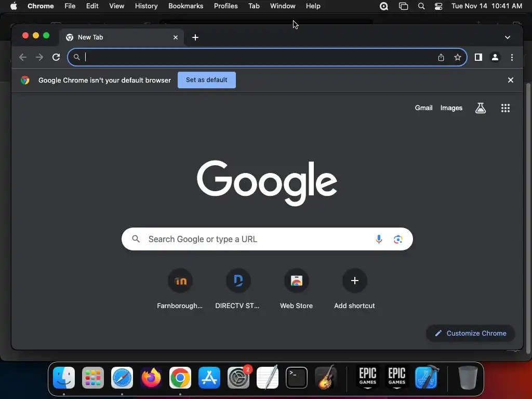Open the Window menu
532x399 pixels.
(x=283, y=6)
